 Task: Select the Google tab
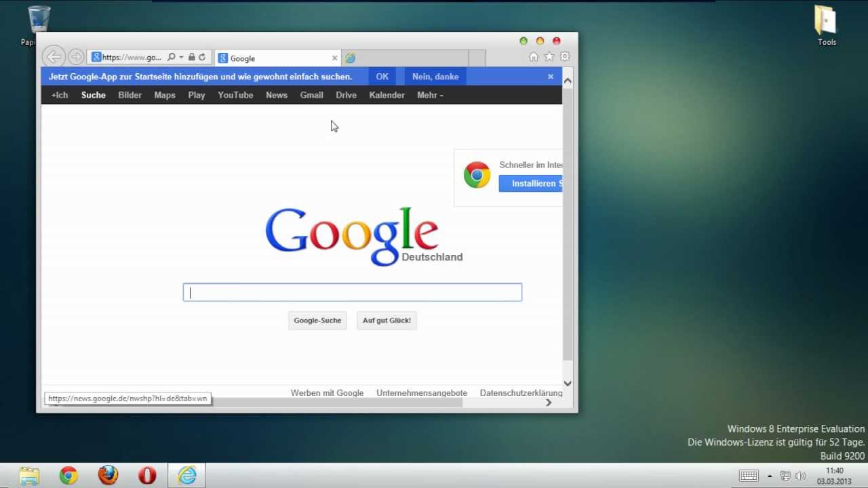click(277, 58)
